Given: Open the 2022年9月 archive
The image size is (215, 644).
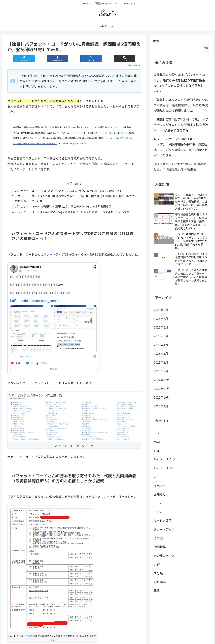Looking at the screenshot, I should pyautogui.click(x=161, y=406).
